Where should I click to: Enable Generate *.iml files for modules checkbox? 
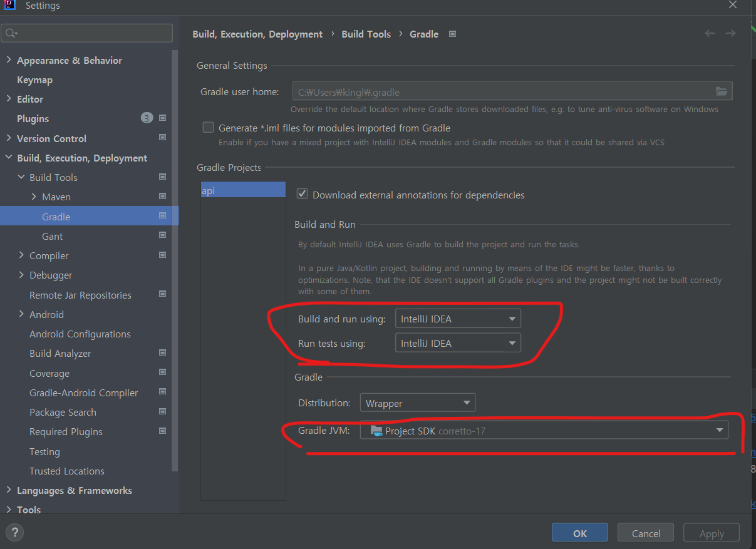pyautogui.click(x=208, y=127)
